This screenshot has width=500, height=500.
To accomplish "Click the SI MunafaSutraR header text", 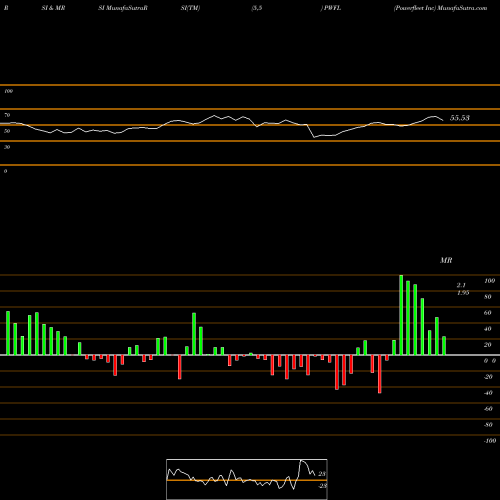I will 123,8.
